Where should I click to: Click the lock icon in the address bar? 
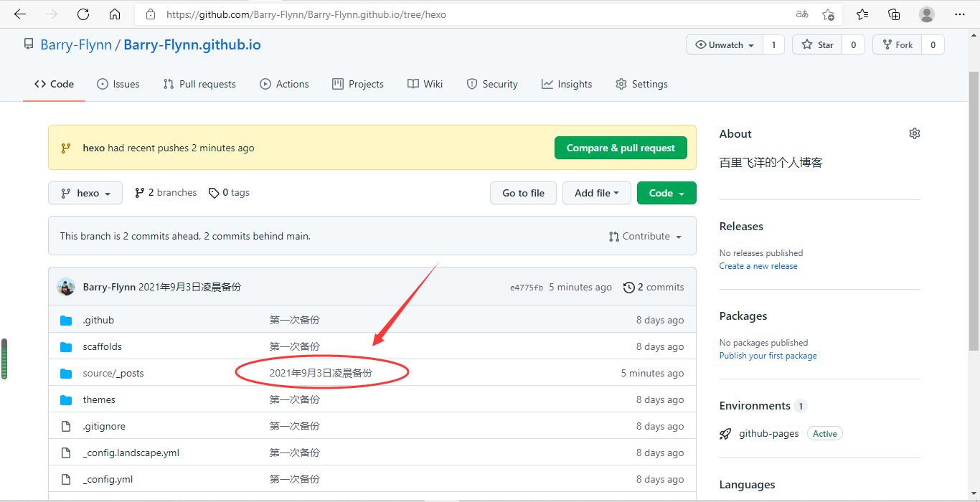point(151,14)
